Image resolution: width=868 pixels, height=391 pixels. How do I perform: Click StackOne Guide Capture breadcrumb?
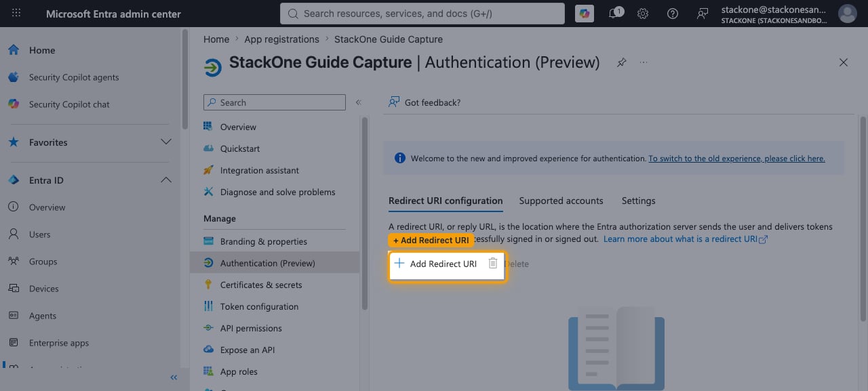389,39
